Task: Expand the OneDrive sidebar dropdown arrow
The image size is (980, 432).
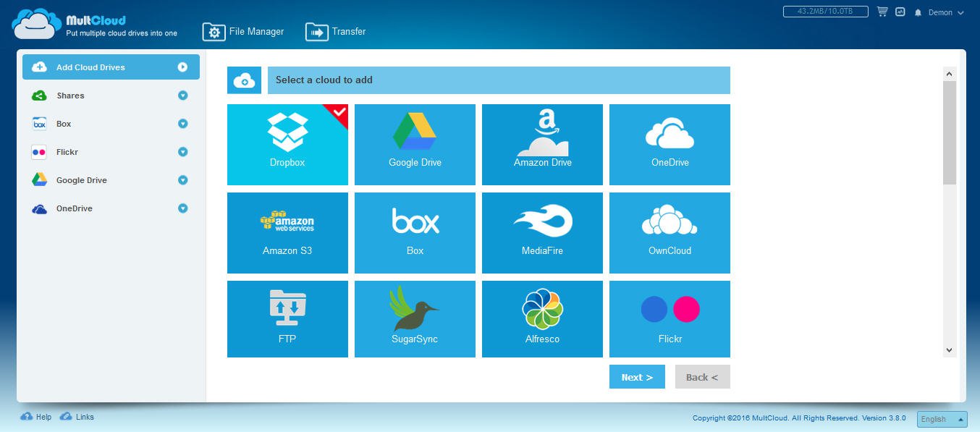Action: click(x=182, y=208)
